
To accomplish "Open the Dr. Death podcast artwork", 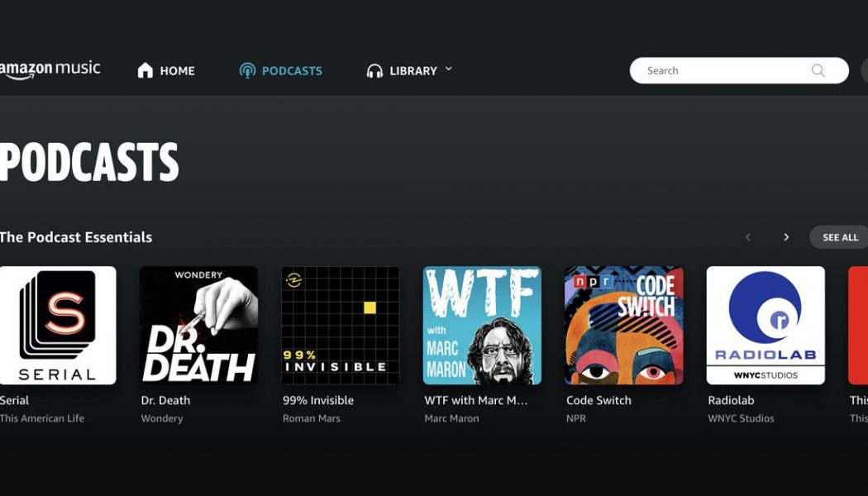I will pyautogui.click(x=198, y=325).
